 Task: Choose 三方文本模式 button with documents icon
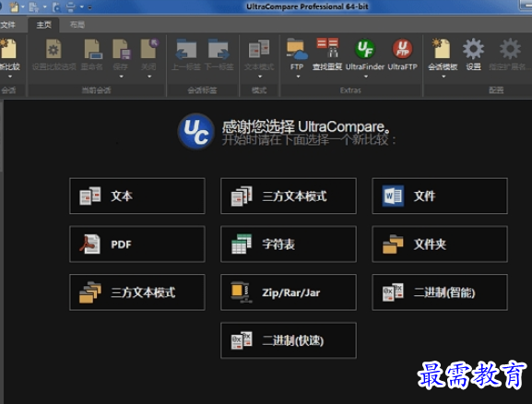click(x=289, y=196)
